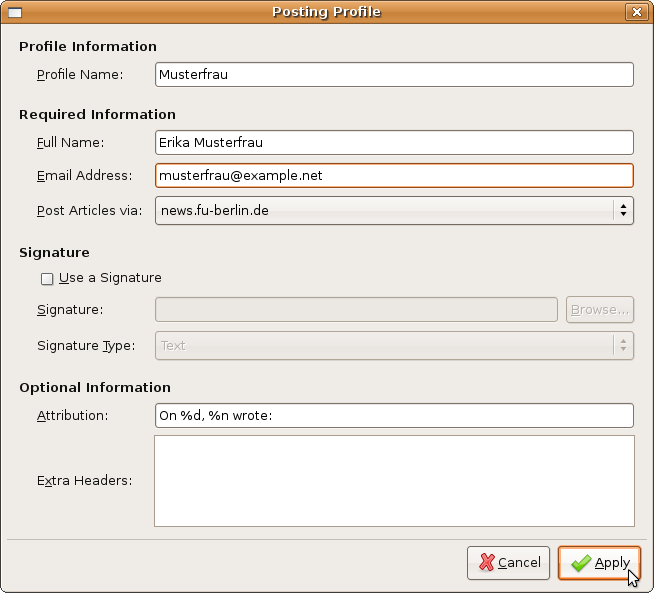This screenshot has height=593, width=654.
Task: Click the Attribution text field
Action: (394, 415)
